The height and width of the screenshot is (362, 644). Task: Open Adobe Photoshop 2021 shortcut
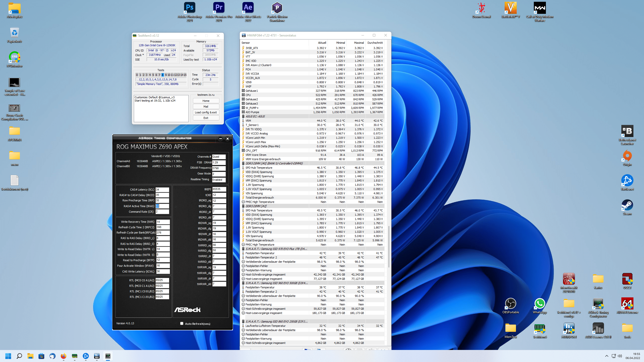[190, 12]
